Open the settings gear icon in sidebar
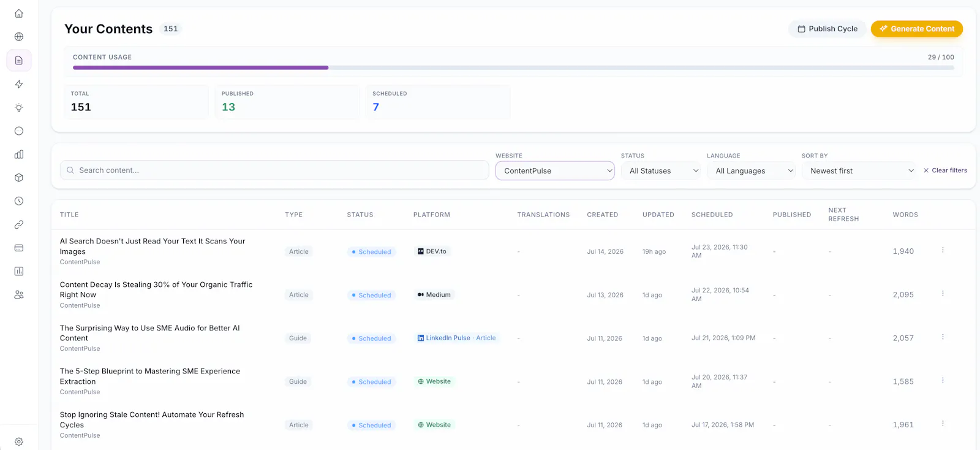Image resolution: width=980 pixels, height=450 pixels. [x=19, y=441]
